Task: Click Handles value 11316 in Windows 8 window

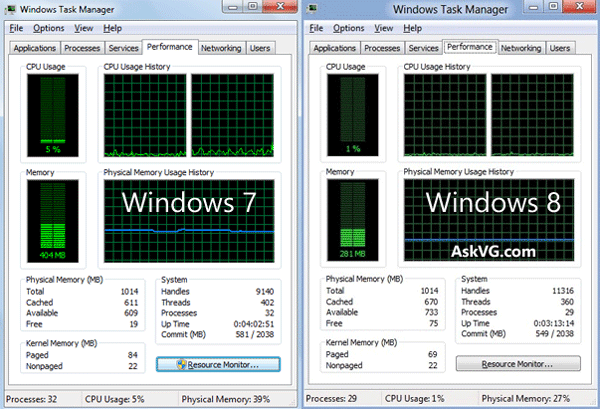Action: tap(562, 291)
